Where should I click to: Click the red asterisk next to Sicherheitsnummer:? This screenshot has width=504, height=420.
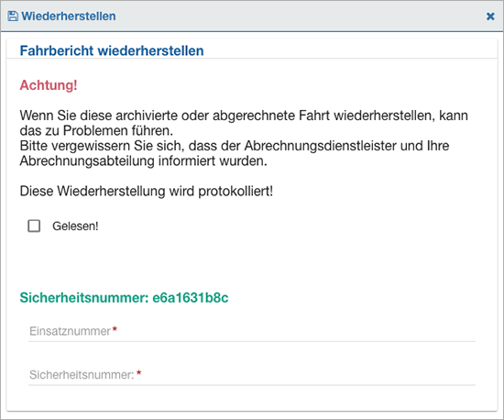pos(139,372)
